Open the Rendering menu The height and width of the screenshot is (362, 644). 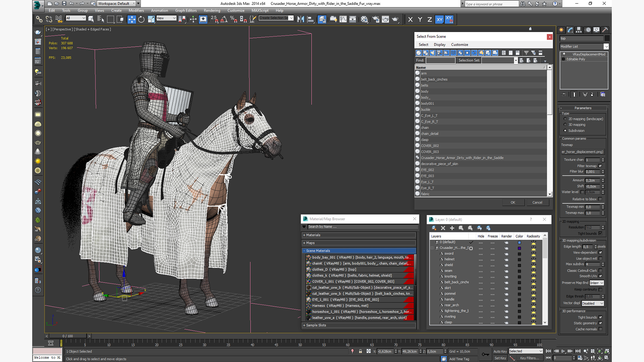(x=212, y=10)
